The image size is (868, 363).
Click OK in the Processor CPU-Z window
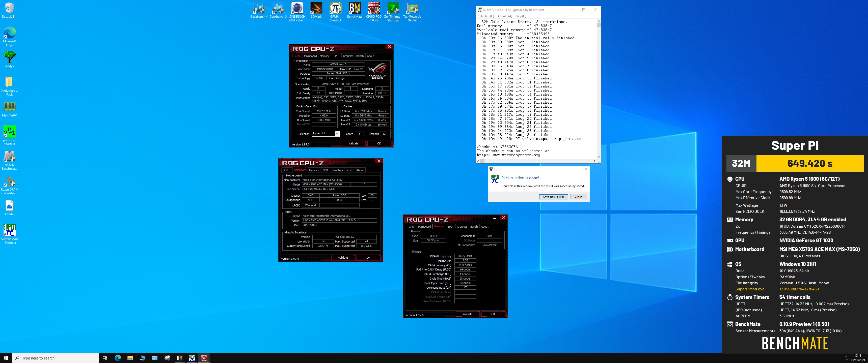click(379, 143)
